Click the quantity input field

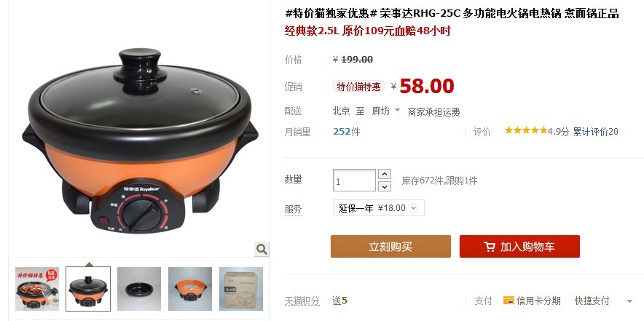coord(354,181)
